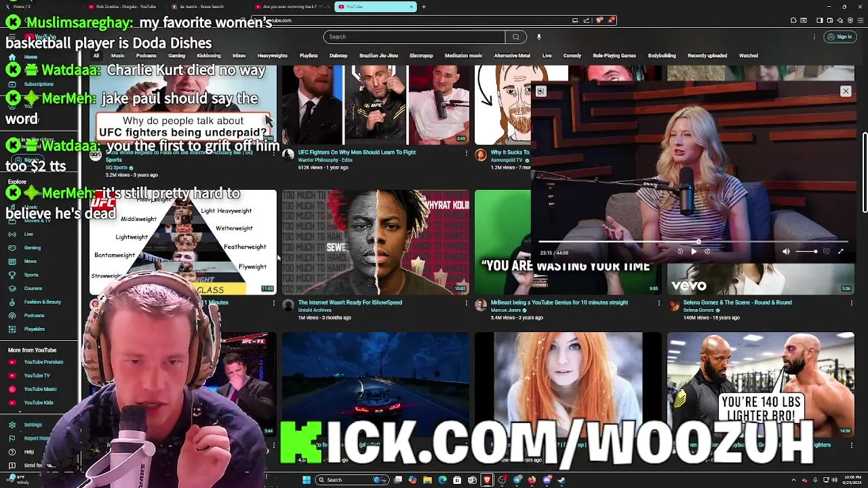Click the YouTube search field
868x488 pixels.
tap(414, 37)
